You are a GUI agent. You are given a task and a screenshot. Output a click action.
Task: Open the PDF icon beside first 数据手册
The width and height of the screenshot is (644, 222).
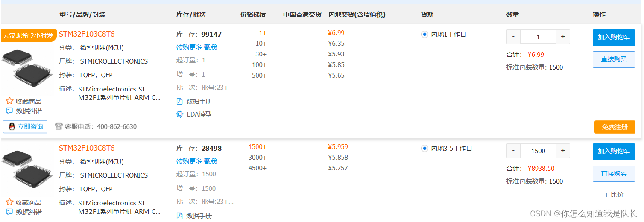(x=180, y=101)
